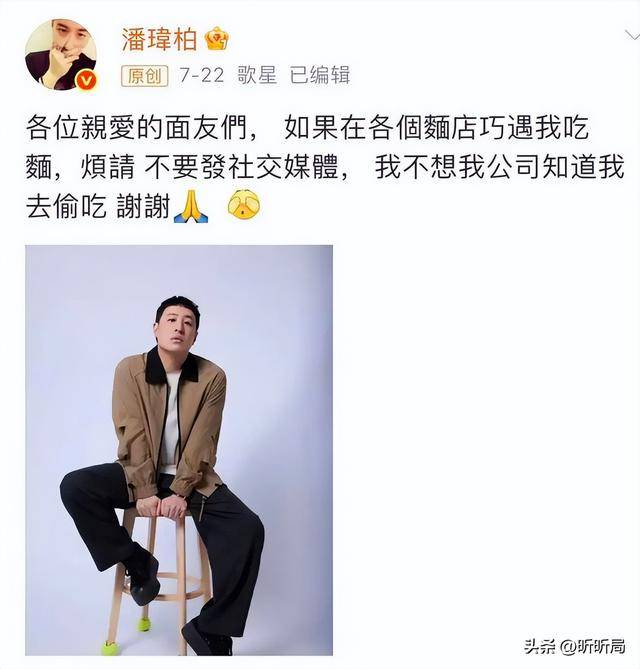Click the praying hands emoji
The width and height of the screenshot is (640, 669).
coord(191,207)
